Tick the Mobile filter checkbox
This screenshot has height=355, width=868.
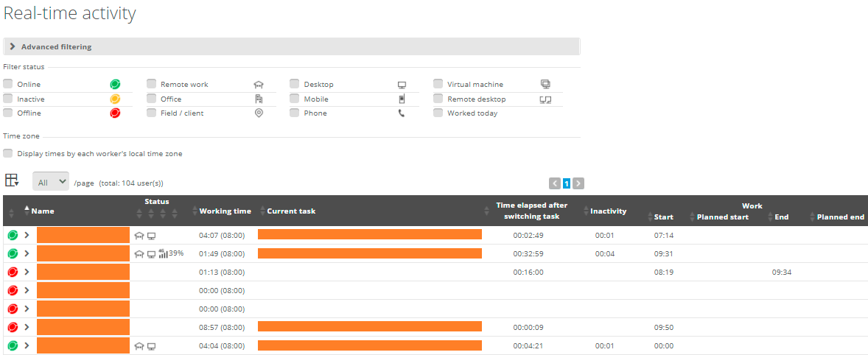click(295, 99)
